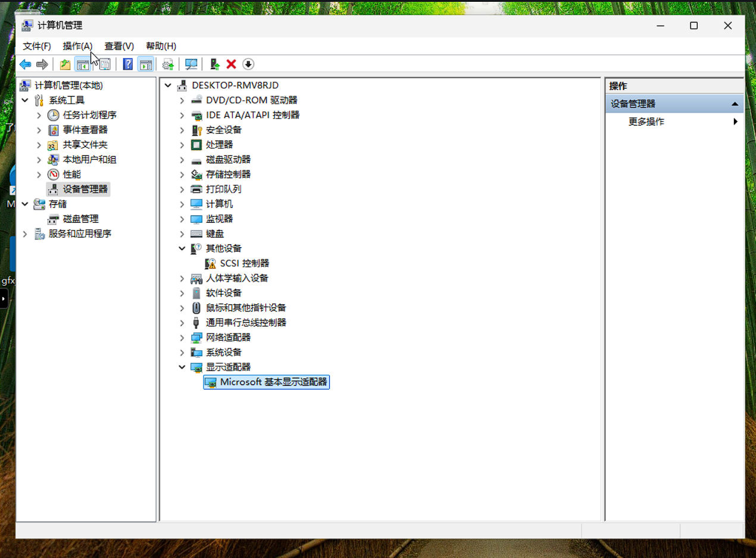Viewport: 756px width, 558px height.
Task: Click the 共享文件夹 folder icon
Action: click(x=54, y=145)
